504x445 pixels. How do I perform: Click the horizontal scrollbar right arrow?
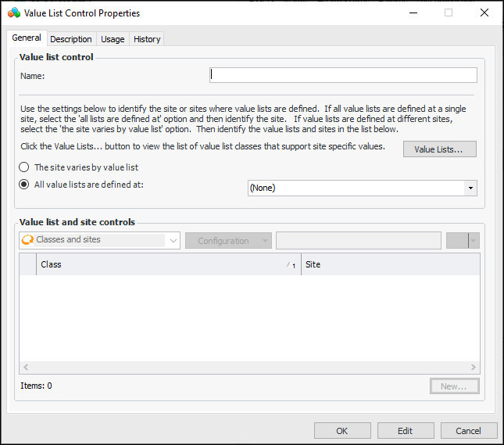(474, 367)
